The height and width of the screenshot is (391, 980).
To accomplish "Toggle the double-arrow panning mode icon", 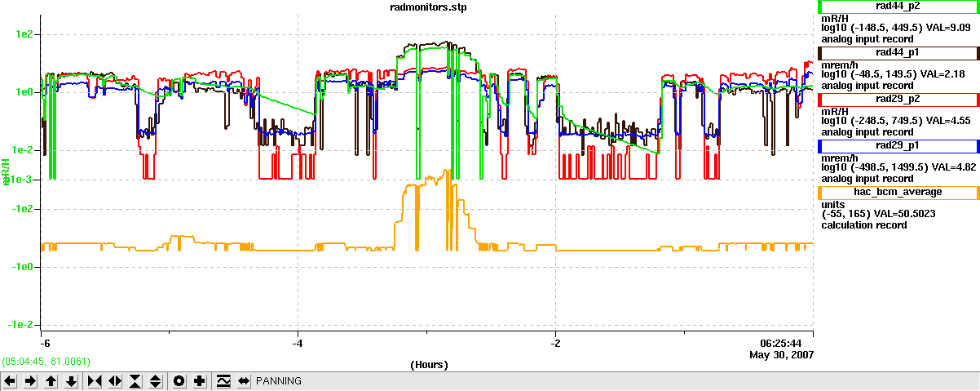I will click(243, 381).
